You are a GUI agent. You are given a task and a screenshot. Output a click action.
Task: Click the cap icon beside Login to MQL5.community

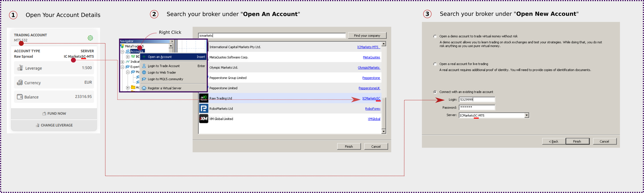[144, 79]
